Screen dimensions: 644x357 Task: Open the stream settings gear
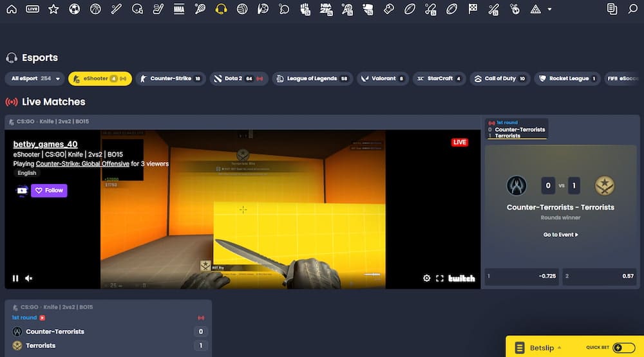click(x=427, y=279)
